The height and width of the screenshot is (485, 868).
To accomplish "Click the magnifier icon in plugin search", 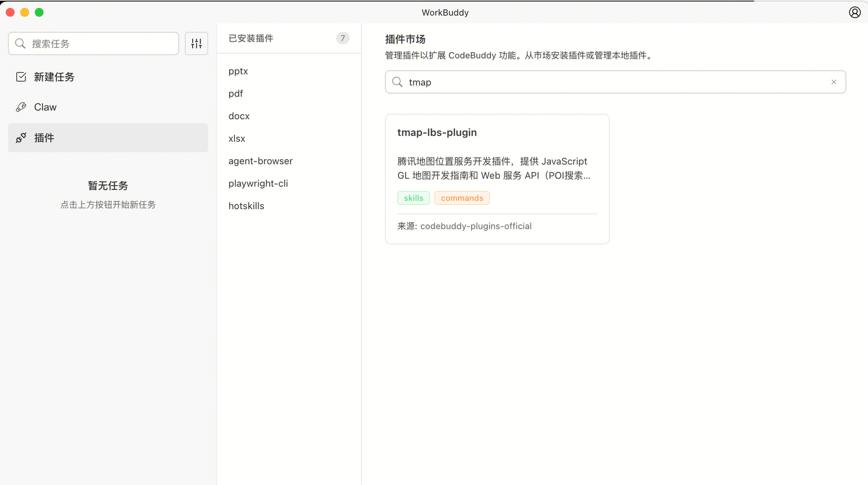I will click(x=398, y=82).
